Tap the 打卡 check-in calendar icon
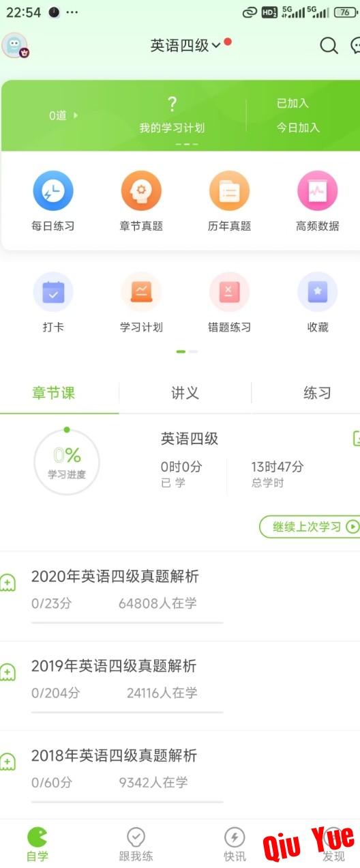The height and width of the screenshot is (868, 360). pos(53,292)
